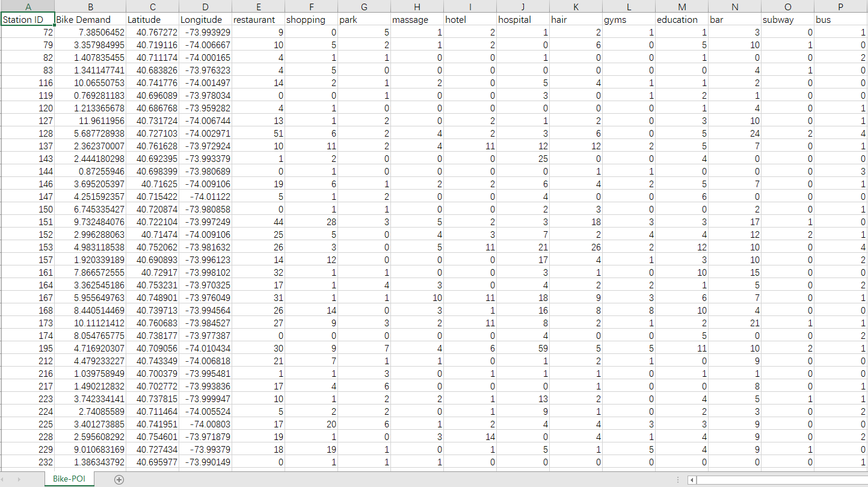Image resolution: width=868 pixels, height=487 pixels.
Task: Select Bike Demand cell 1.386343792
Action: 90,462
